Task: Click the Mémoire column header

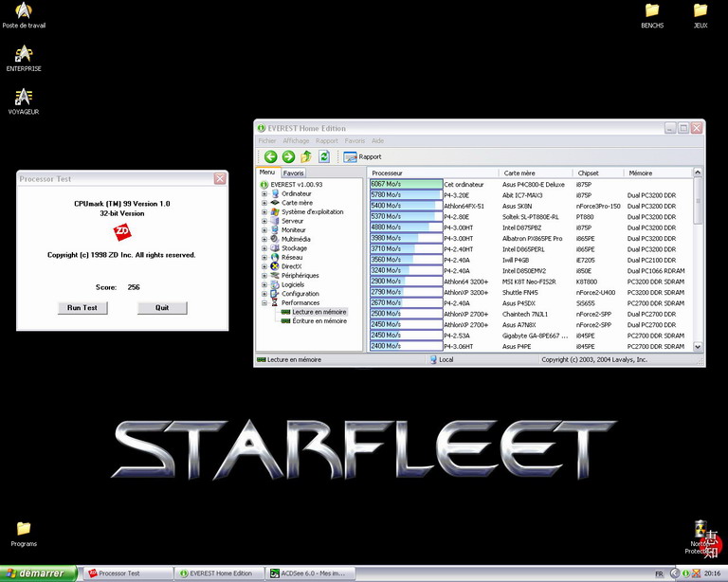Action: 658,173
